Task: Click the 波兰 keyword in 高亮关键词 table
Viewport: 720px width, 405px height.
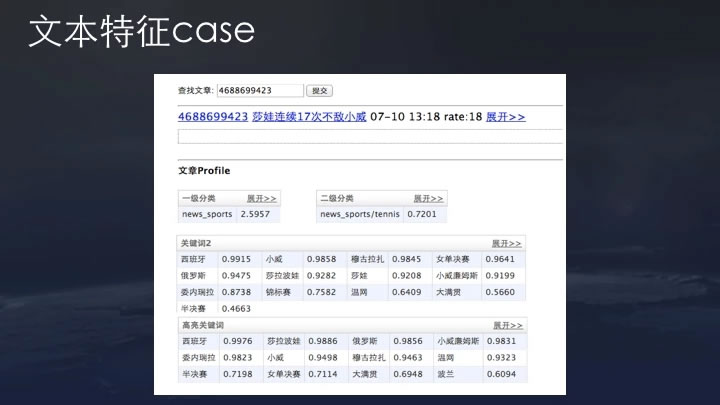Action: click(445, 374)
